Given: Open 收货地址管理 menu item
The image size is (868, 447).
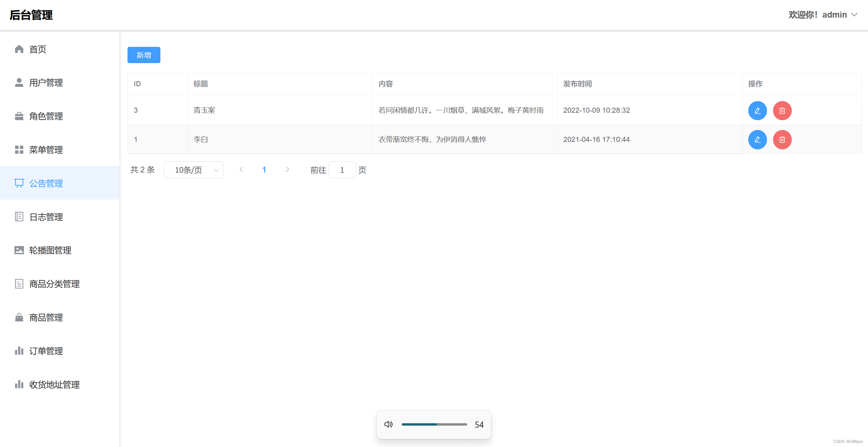Looking at the screenshot, I should 60,384.
